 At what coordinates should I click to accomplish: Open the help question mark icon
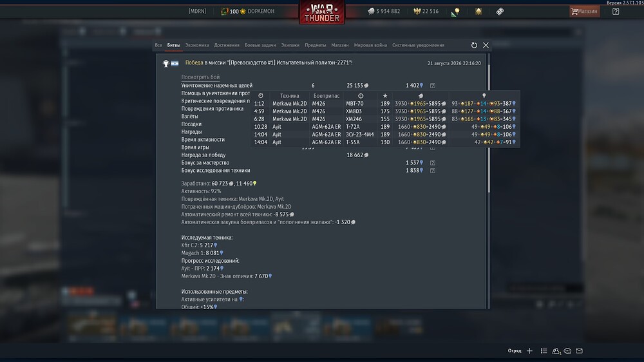[616, 11]
